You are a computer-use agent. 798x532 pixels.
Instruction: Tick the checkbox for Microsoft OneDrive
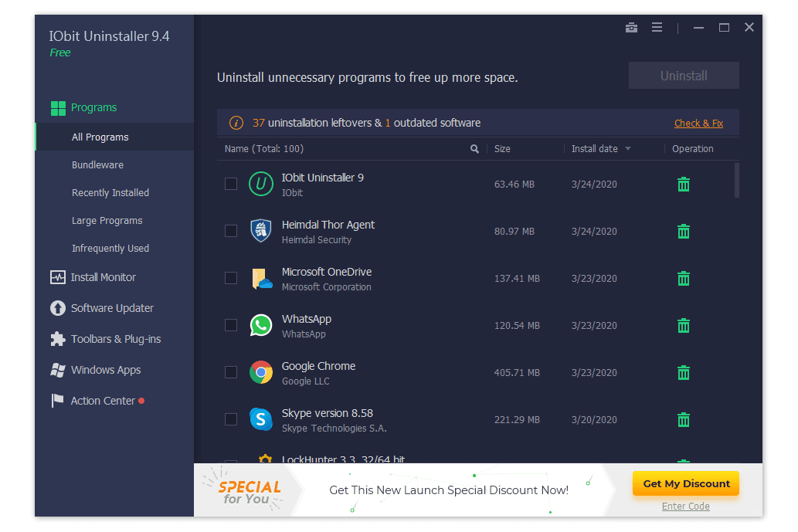coord(231,278)
